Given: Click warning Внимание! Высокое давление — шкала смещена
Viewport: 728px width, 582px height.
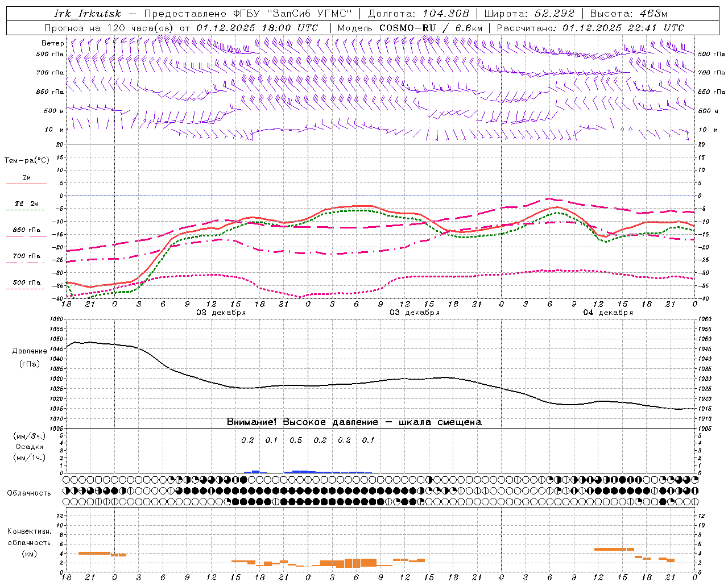Looking at the screenshot, I should coord(354,422).
